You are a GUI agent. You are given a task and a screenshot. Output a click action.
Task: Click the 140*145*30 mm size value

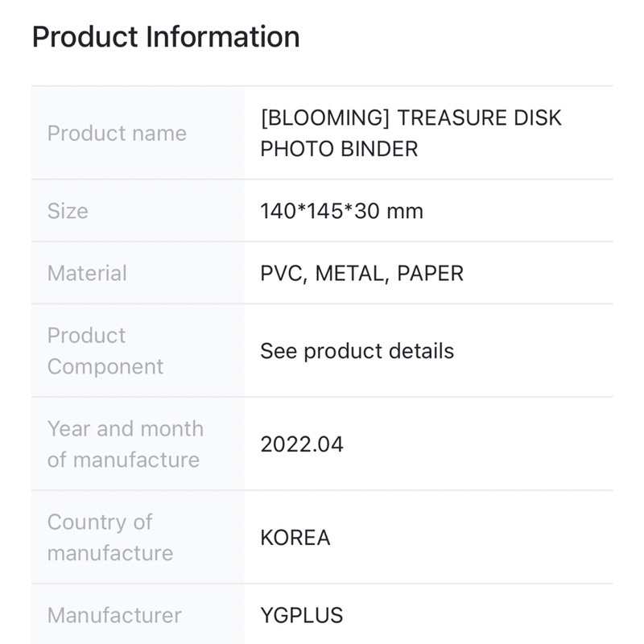341,211
